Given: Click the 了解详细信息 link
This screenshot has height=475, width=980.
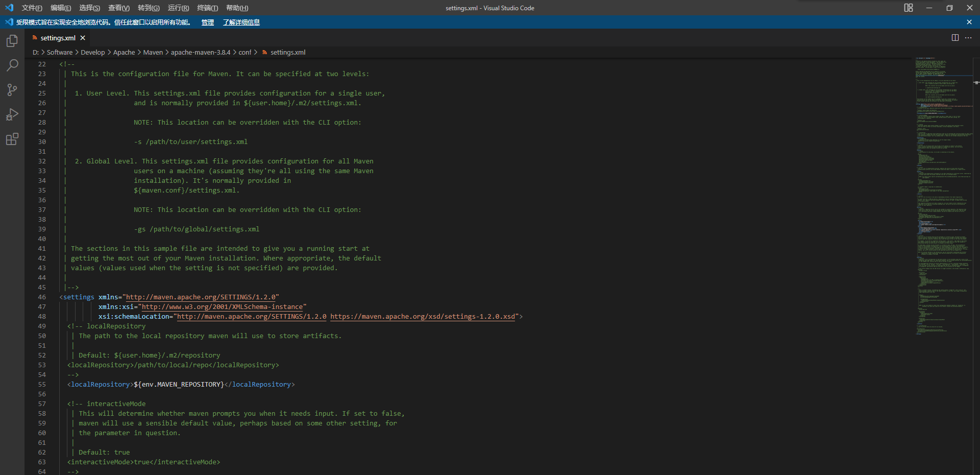Looking at the screenshot, I should pos(241,22).
